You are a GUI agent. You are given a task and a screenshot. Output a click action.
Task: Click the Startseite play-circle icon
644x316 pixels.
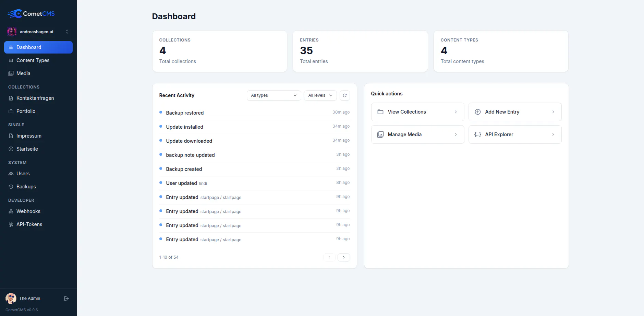(11, 149)
